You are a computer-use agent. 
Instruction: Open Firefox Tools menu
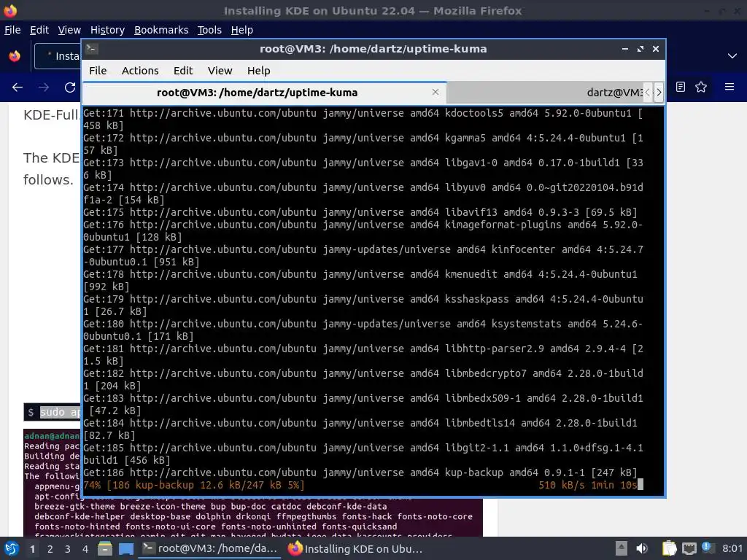(x=209, y=30)
